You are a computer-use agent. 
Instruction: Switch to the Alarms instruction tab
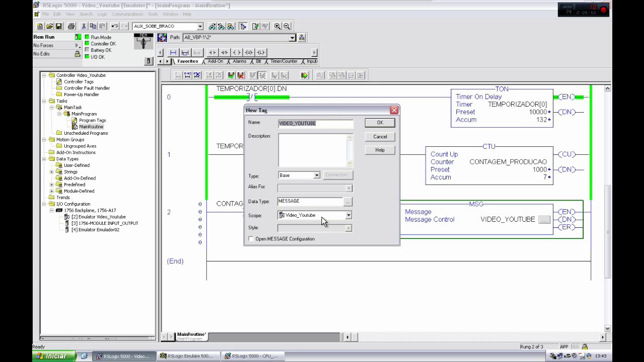click(239, 61)
